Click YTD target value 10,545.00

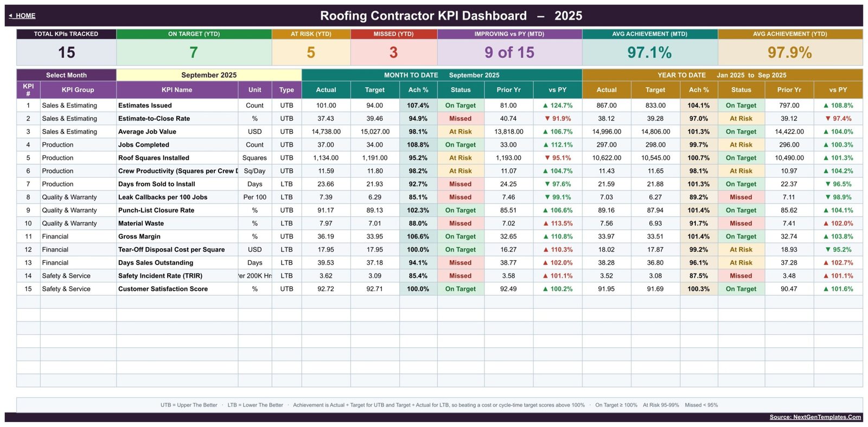tap(655, 158)
